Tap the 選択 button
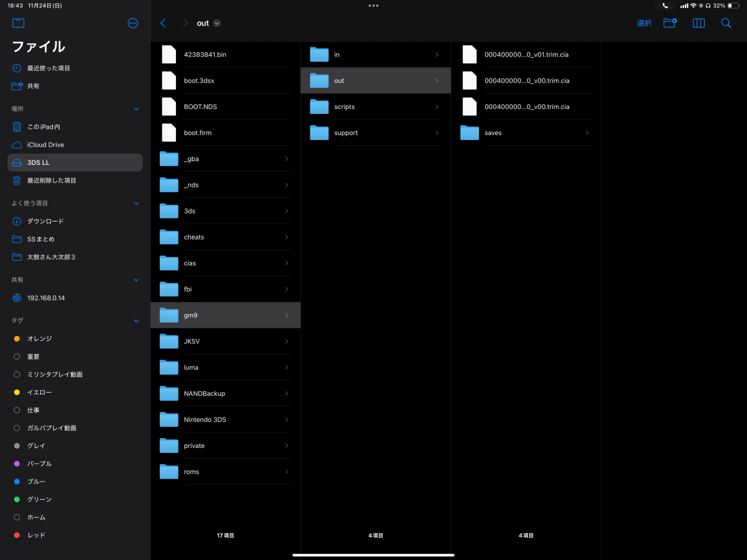Image resolution: width=747 pixels, height=560 pixels. pyautogui.click(x=644, y=23)
